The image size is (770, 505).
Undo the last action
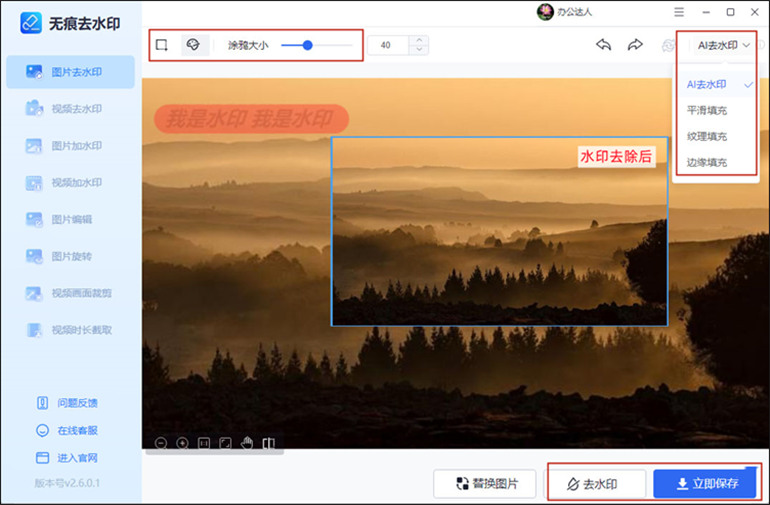click(604, 45)
